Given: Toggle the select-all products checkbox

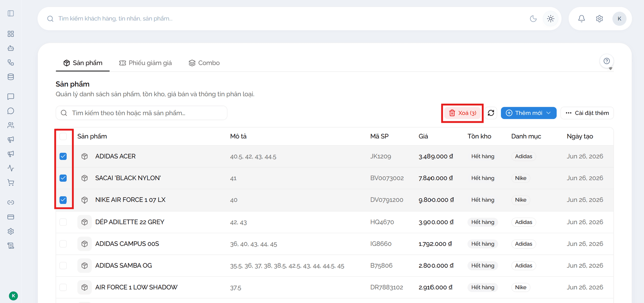Looking at the screenshot, I should coord(63,136).
